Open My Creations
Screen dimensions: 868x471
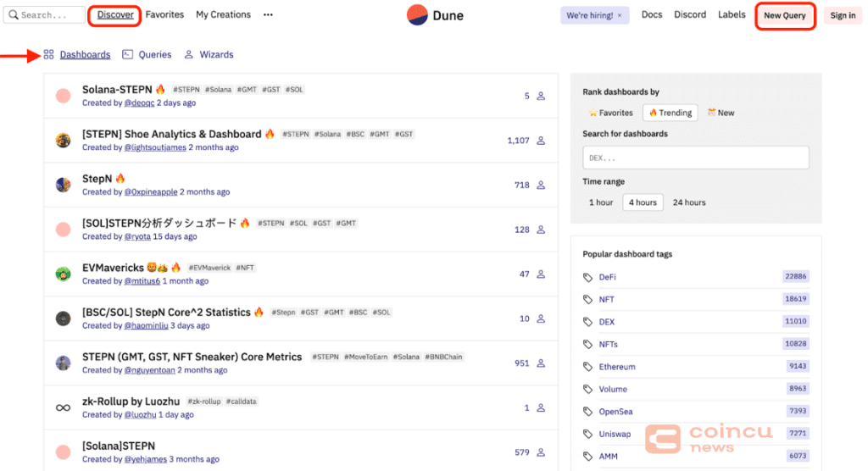coord(223,15)
